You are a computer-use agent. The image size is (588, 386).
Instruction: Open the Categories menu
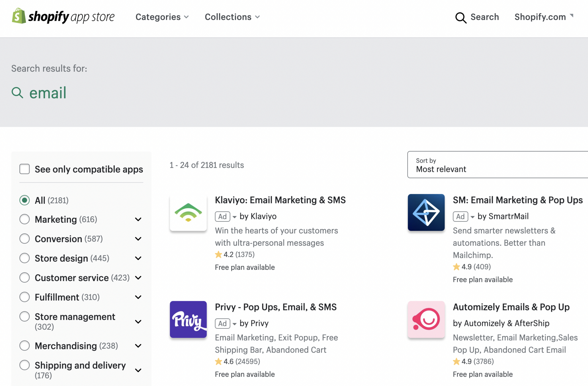pyautogui.click(x=162, y=17)
